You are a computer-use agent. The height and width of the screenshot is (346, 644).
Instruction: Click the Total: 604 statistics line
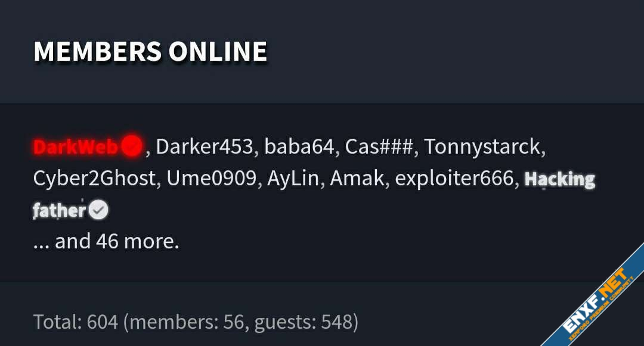click(x=196, y=322)
